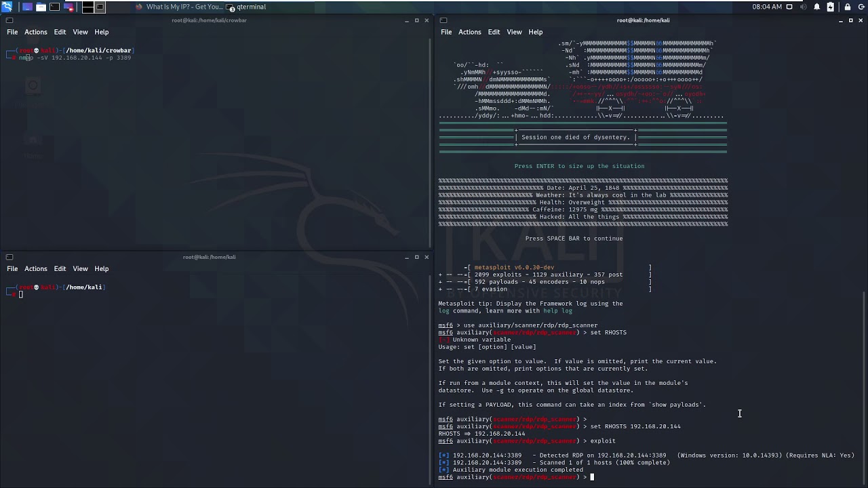The height and width of the screenshot is (488, 868).
Task: Click the crowbar terminal vertical scrollbar
Action: tap(431, 144)
